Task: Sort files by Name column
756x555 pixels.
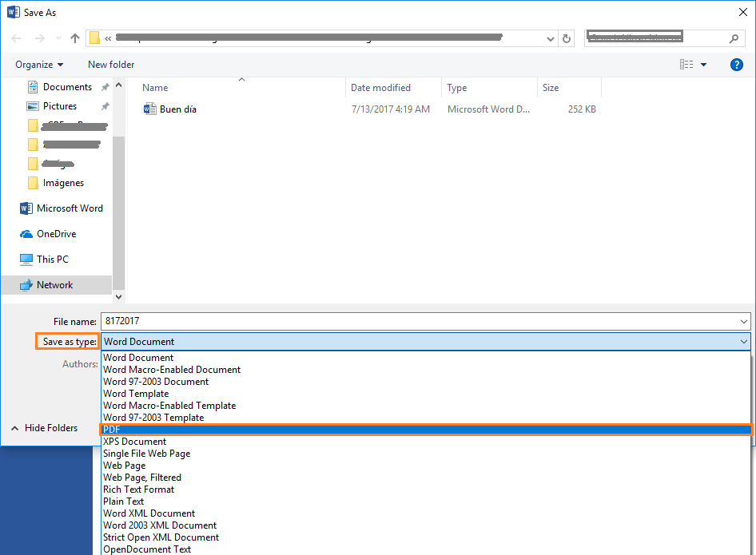Action: pyautogui.click(x=155, y=88)
